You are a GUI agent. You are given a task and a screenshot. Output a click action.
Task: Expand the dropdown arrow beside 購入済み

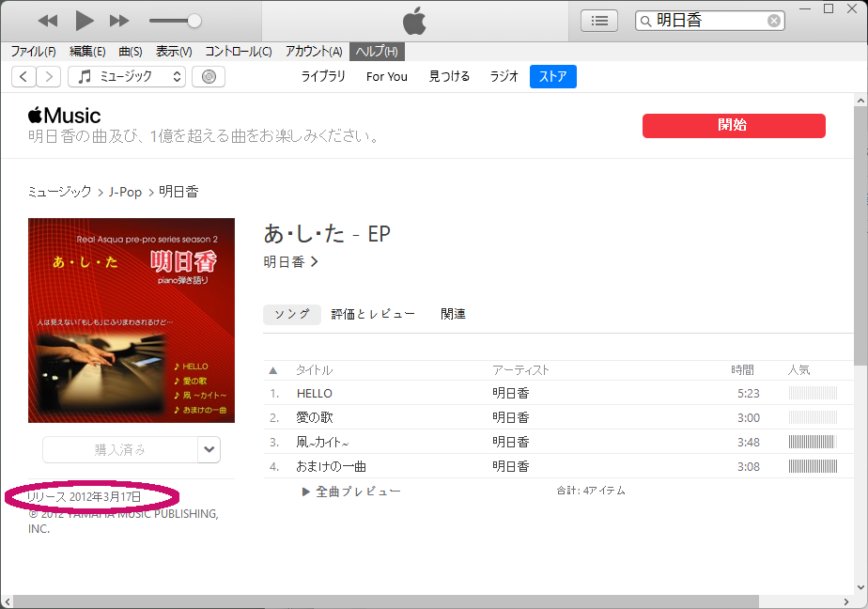pyautogui.click(x=209, y=449)
